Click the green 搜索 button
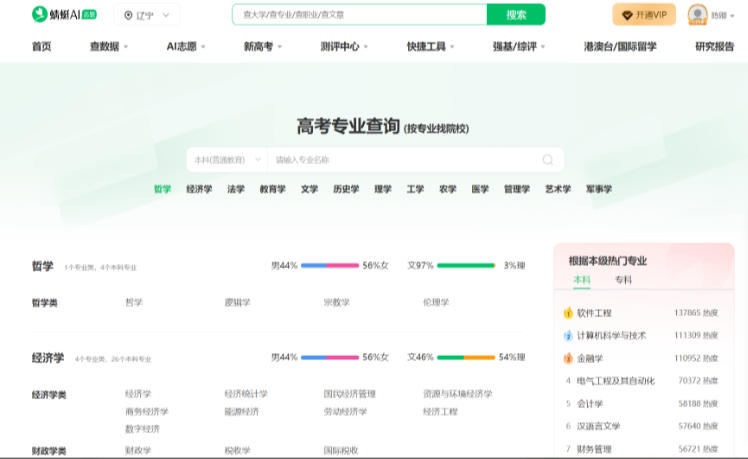 point(516,15)
